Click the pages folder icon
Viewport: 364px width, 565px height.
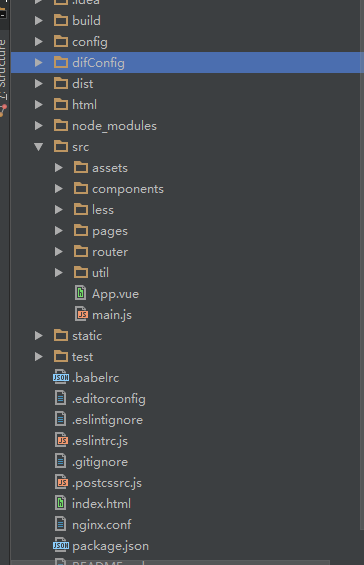click(81, 230)
